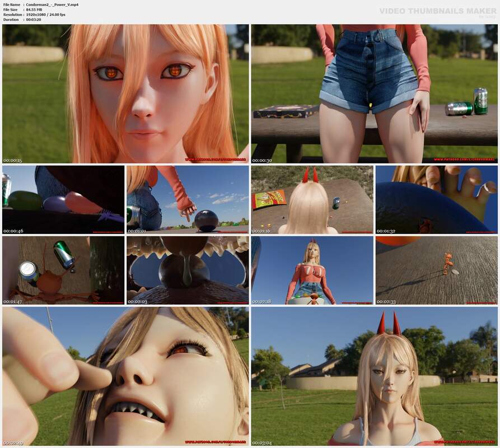Click the VIDEO THUMBNAILS MAKER header text

(438, 11)
